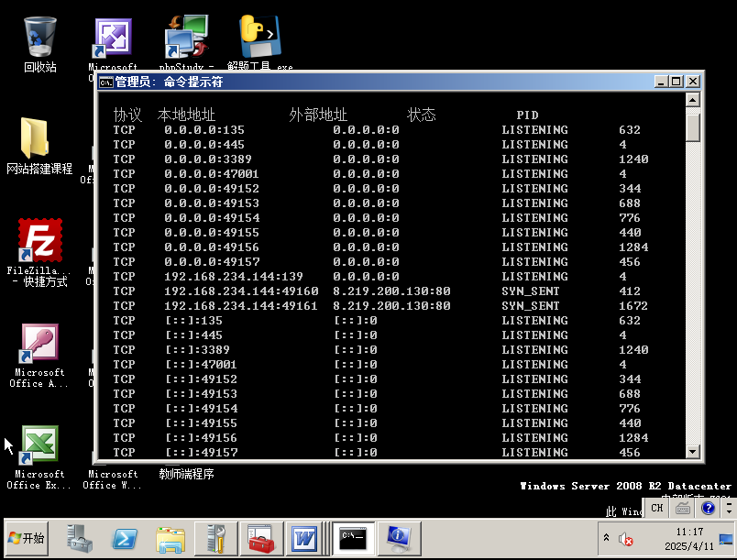Switch to Word in the taskbar
Image resolution: width=737 pixels, height=560 pixels.
coord(304,538)
